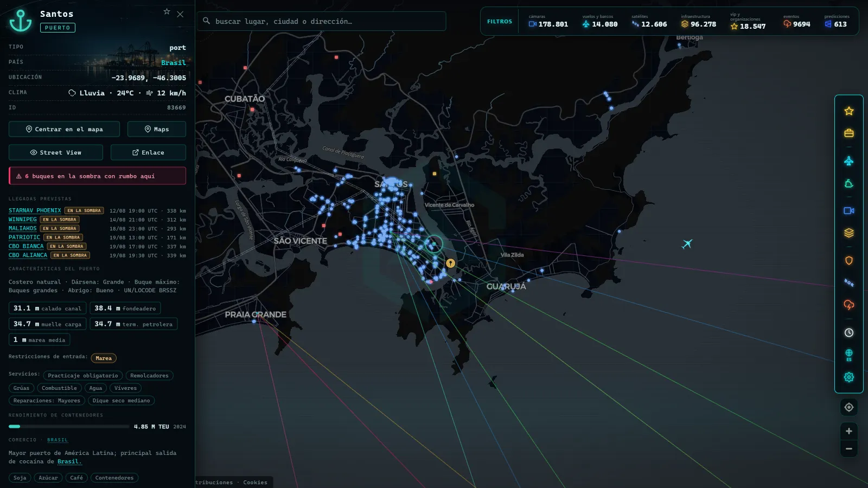Select the airplane flights icon in sidebar
This screenshot has width=868, height=488.
point(849,161)
